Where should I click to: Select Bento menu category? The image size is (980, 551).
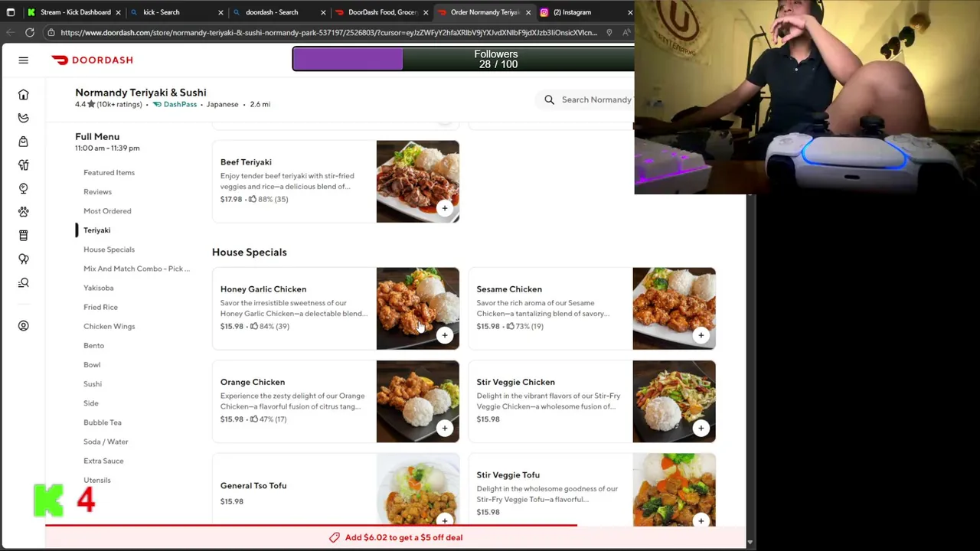93,345
